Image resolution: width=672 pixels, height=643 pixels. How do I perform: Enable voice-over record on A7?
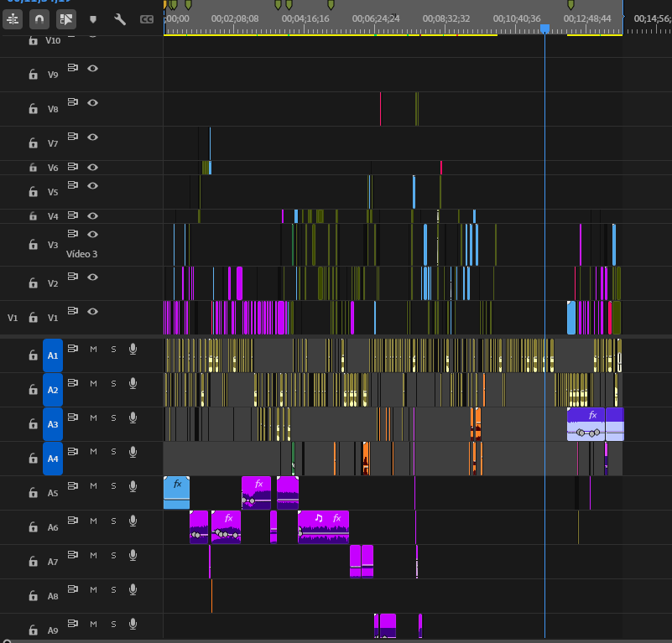click(x=133, y=556)
